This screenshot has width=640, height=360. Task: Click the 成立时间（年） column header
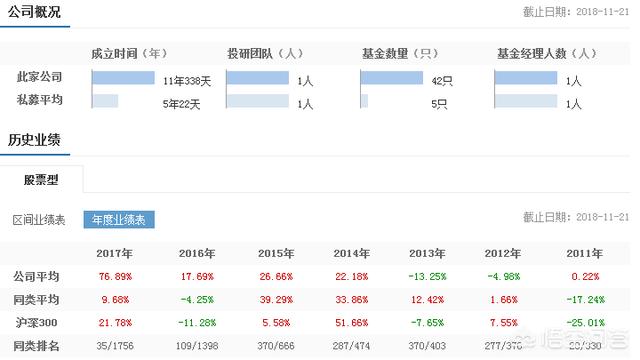coord(129,53)
